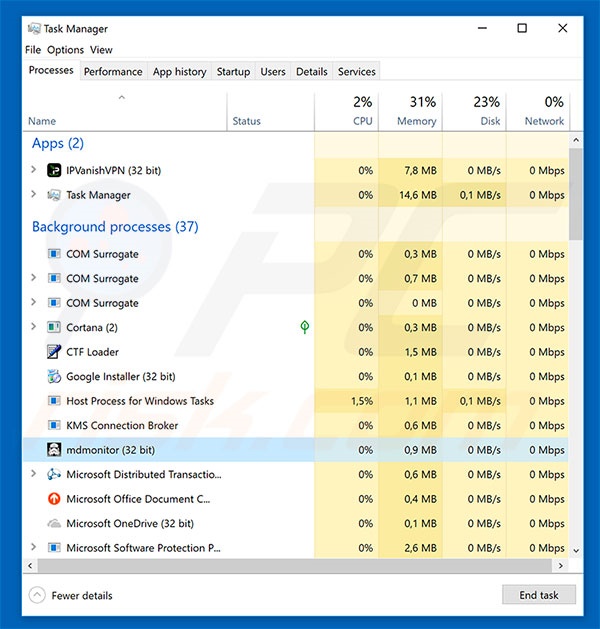Click the 0,7 MB COM Surrogate icon

(54, 278)
